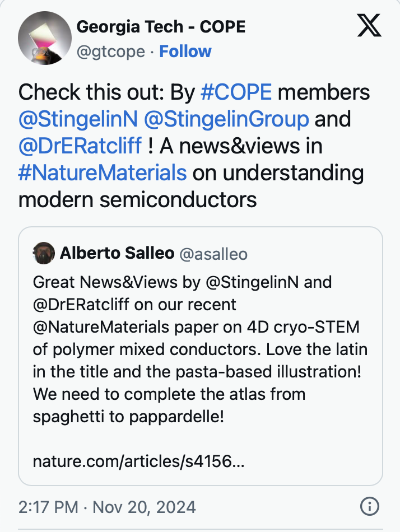The height and width of the screenshot is (532, 400).
Task: Open the @gtcope handle
Action: 110,52
